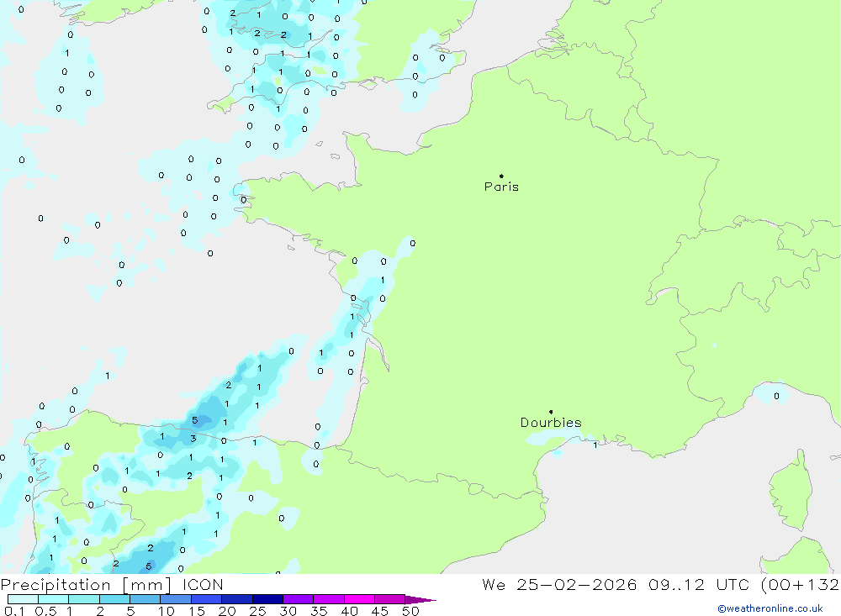The image size is (841, 616).
Task: Pick the 5–10 mm legend color swatch
Action: [145, 599]
